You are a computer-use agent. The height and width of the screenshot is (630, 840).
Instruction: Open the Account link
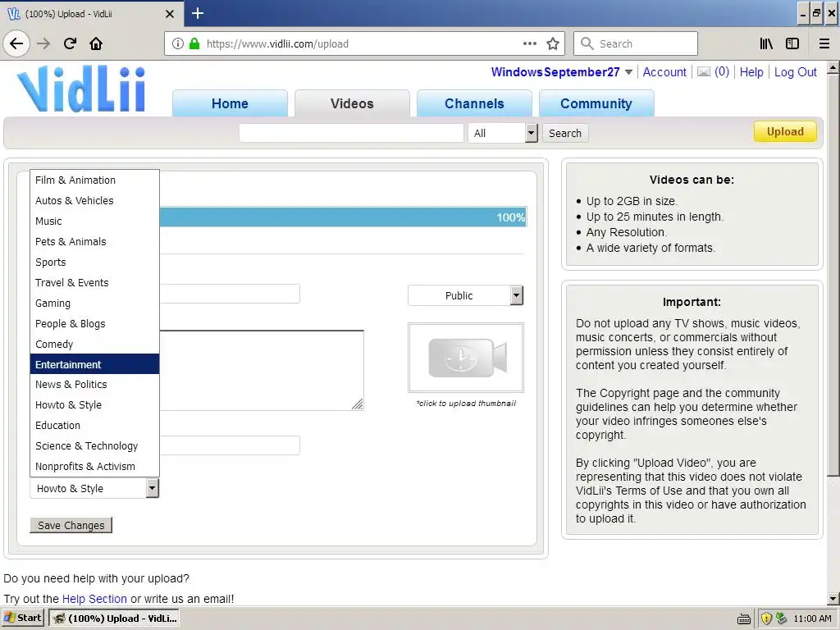pos(664,72)
